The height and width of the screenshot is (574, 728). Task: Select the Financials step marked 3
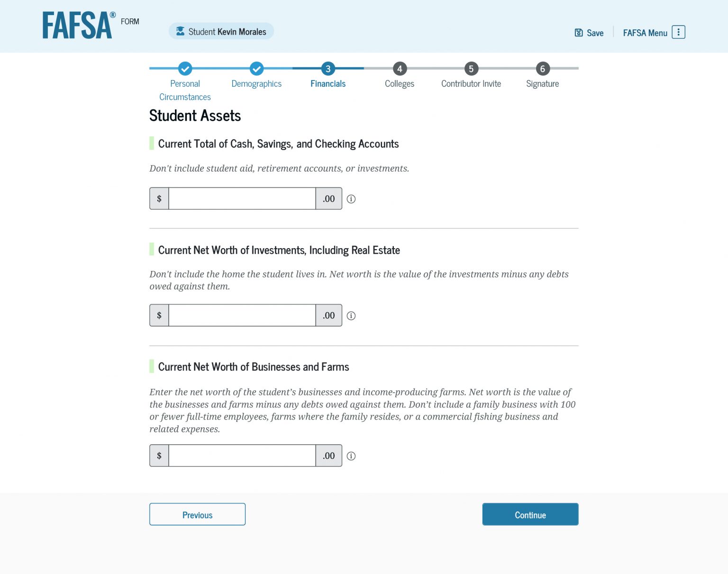(328, 69)
